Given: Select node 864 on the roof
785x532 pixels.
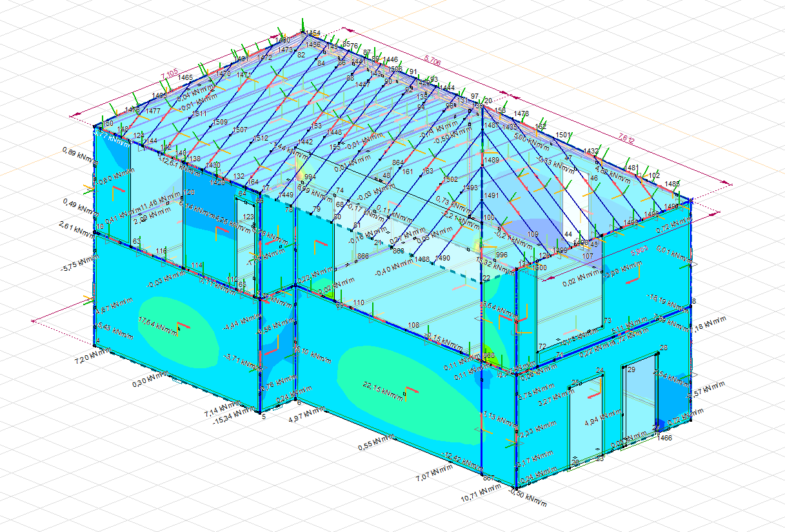Looking at the screenshot, I should pyautogui.click(x=398, y=163).
